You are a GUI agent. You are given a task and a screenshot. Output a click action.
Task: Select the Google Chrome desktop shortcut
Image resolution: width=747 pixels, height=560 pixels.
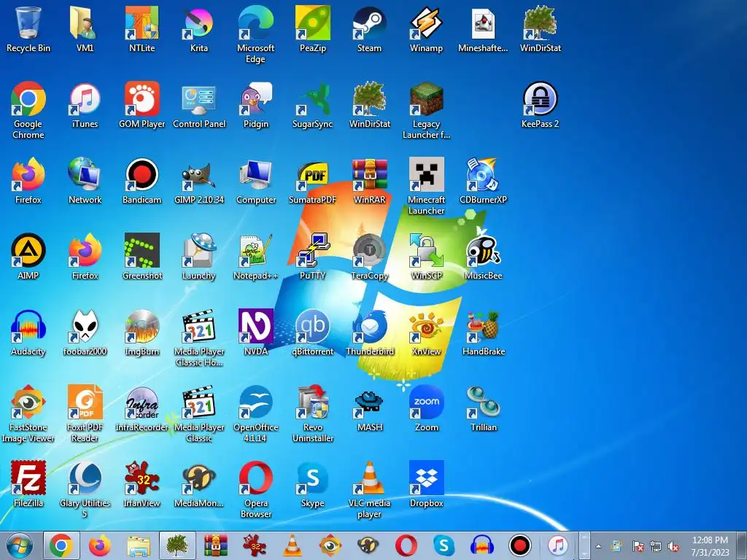point(28,111)
